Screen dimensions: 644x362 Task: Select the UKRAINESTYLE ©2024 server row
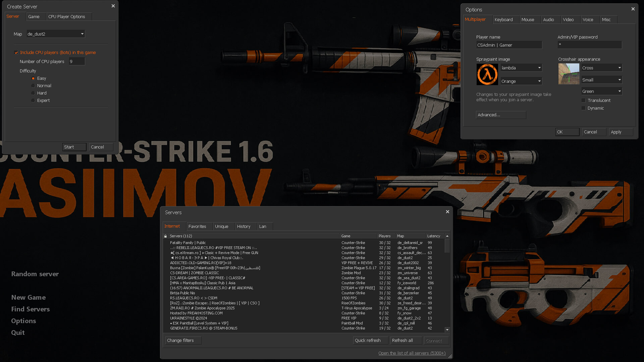click(x=304, y=318)
